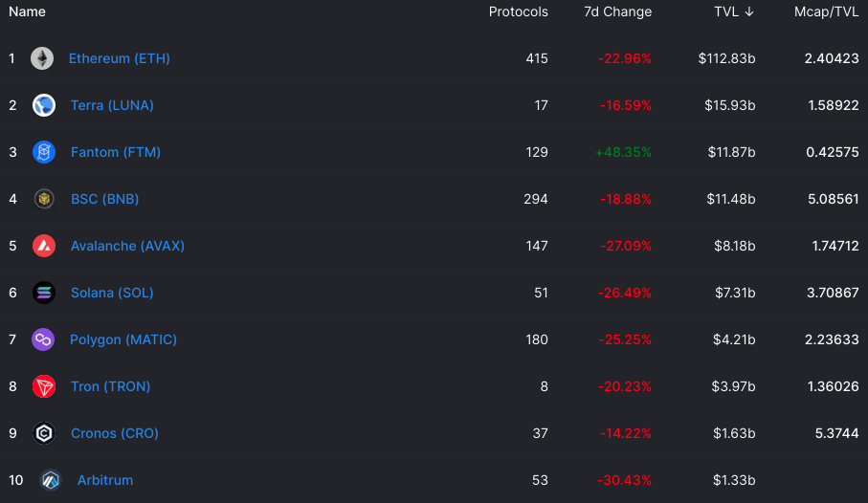This screenshot has height=503, width=868.
Task: Click the Ethereum logo icon
Action: point(42,58)
